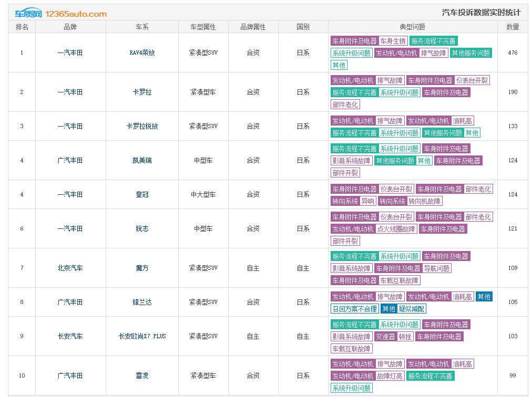This screenshot has width=532, height=397.
Task: Click 系统升级问题 tag in 雷凌 row
Action: pos(352,388)
